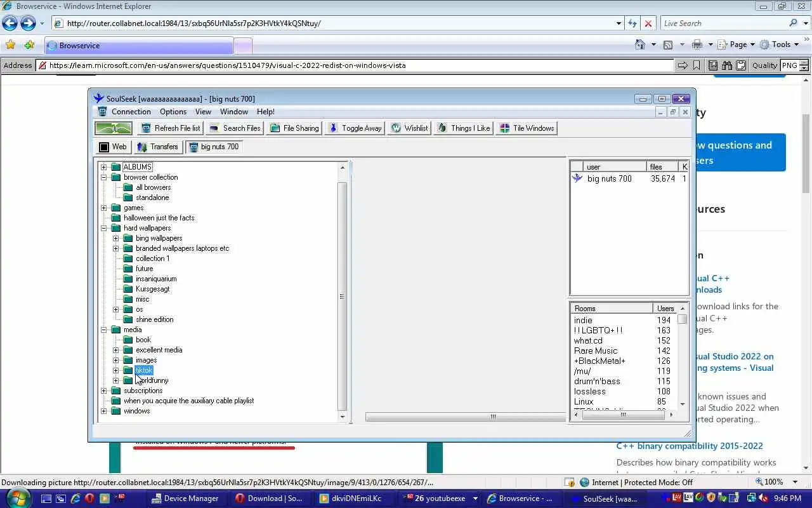Select the all browsers folder
The width and height of the screenshot is (812, 508).
click(x=153, y=187)
